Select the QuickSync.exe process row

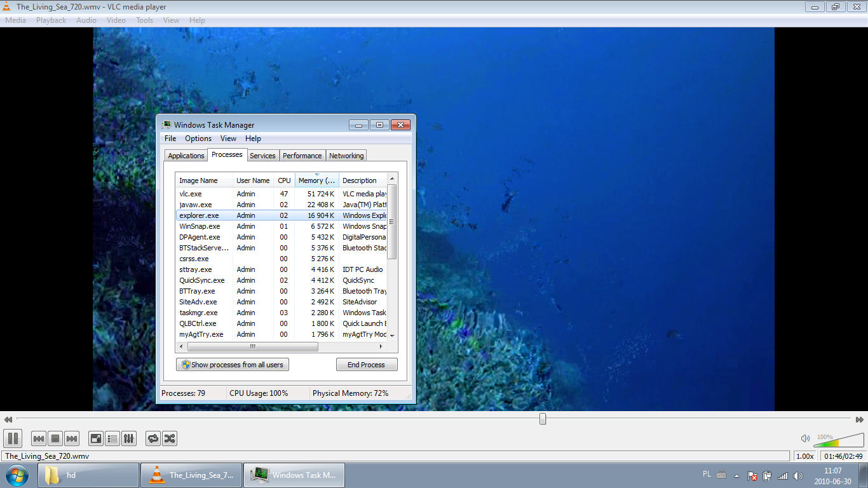281,280
